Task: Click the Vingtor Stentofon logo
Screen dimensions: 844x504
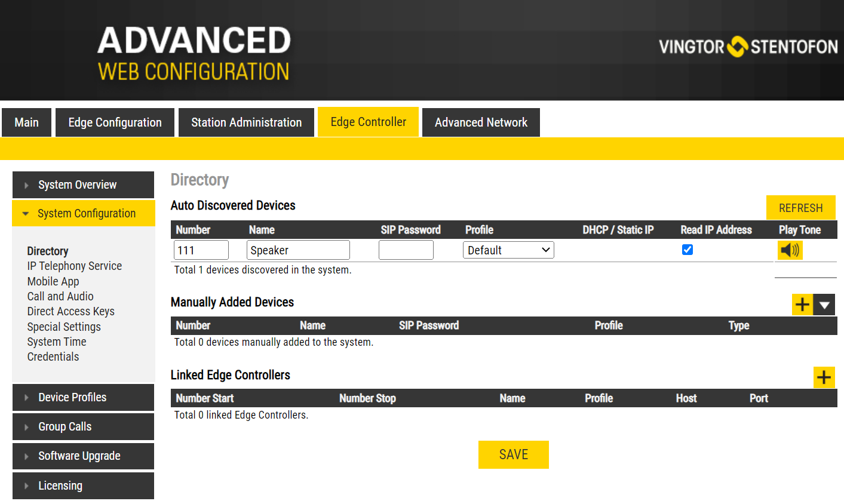Action: click(748, 47)
